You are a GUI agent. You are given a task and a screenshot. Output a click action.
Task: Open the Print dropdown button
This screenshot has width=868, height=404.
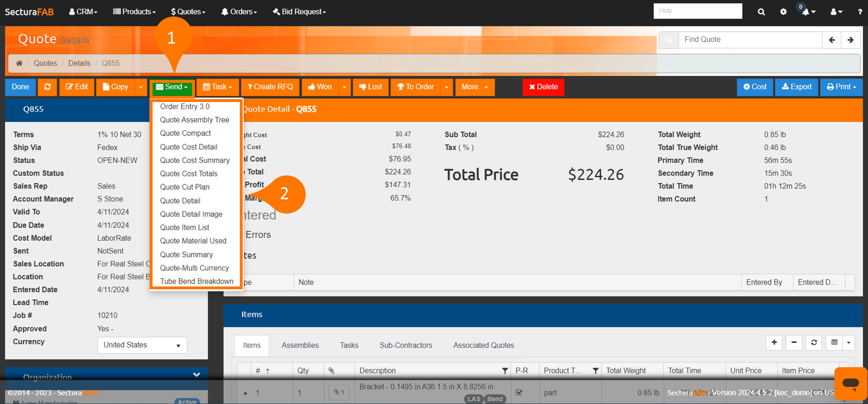841,87
